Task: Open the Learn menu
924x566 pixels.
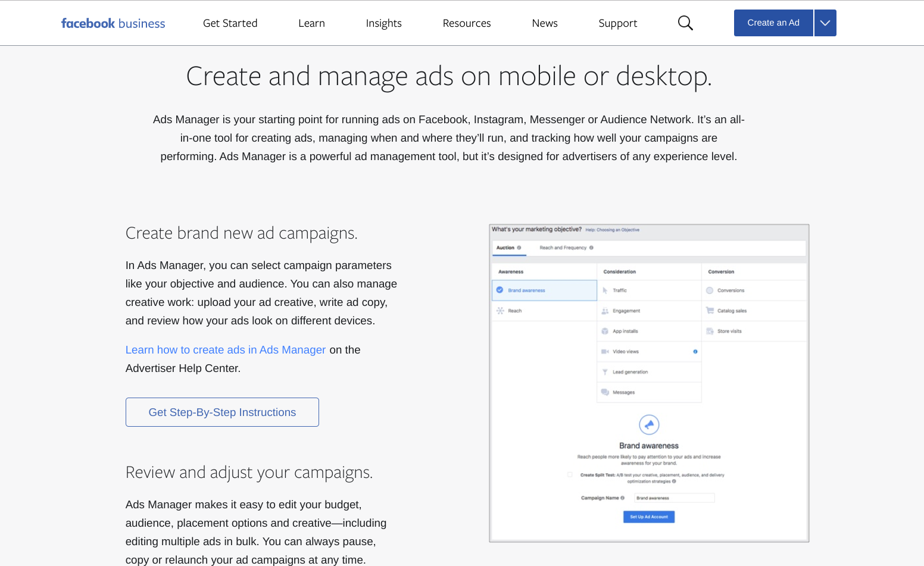Action: pyautogui.click(x=311, y=23)
